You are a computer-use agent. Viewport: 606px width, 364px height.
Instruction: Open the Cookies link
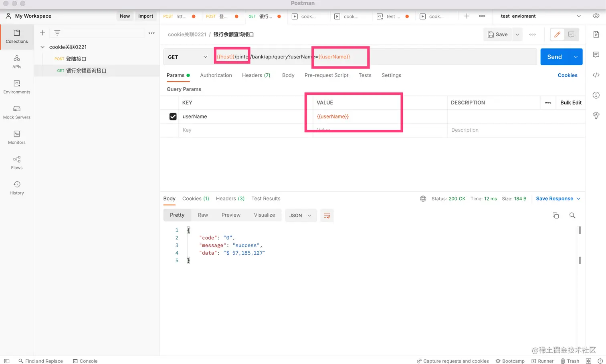point(568,75)
